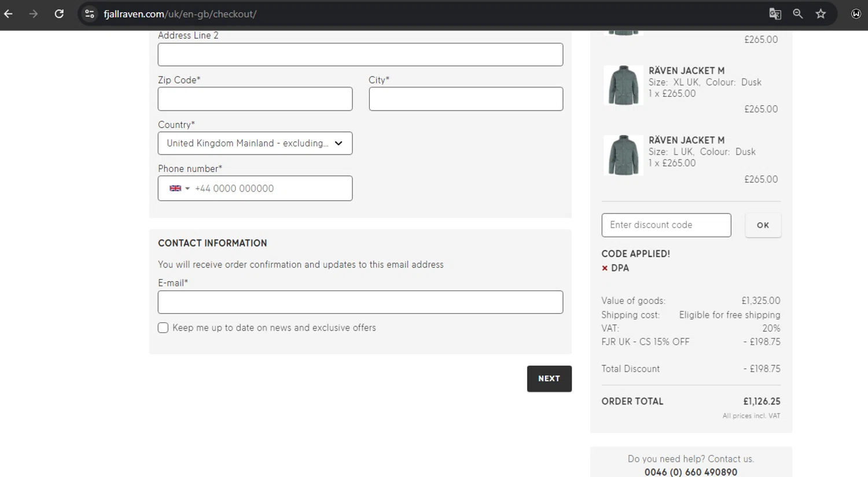Click the Total Discount label
This screenshot has height=477, width=868.
click(631, 369)
